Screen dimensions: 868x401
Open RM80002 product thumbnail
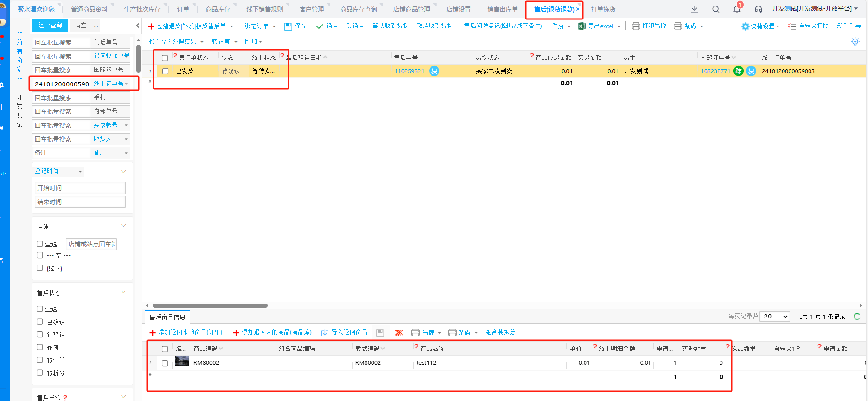pyautogui.click(x=182, y=362)
